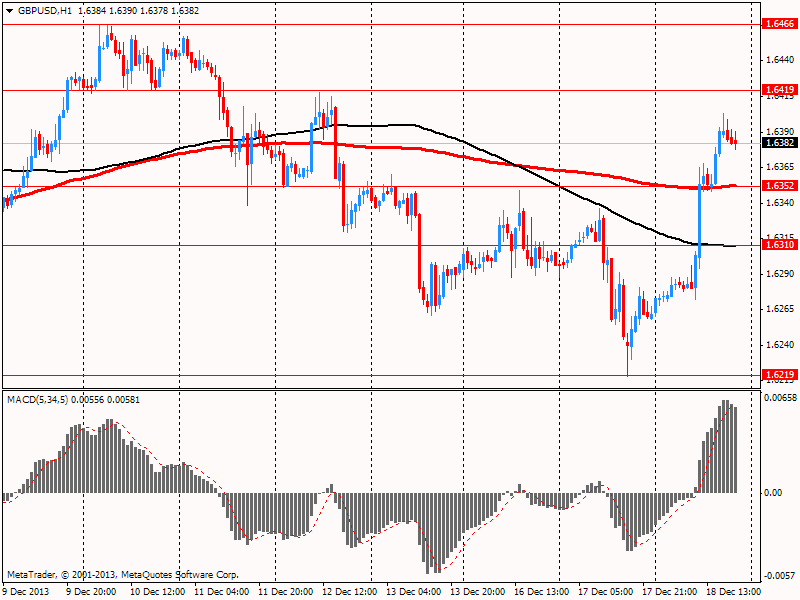Click the 17 Dec 05:00 time label
This screenshot has width=800, height=600.
tap(606, 592)
